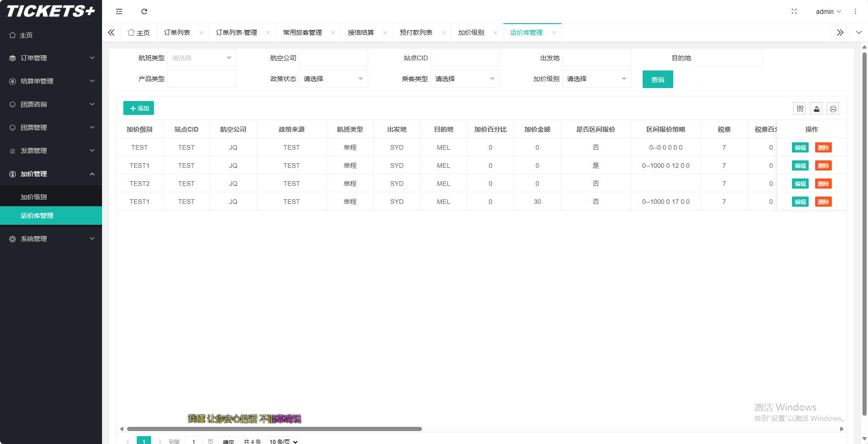Viewport: 868px width, 444px height.
Task: Edit the row with 加价金额 30
Action: coord(800,202)
